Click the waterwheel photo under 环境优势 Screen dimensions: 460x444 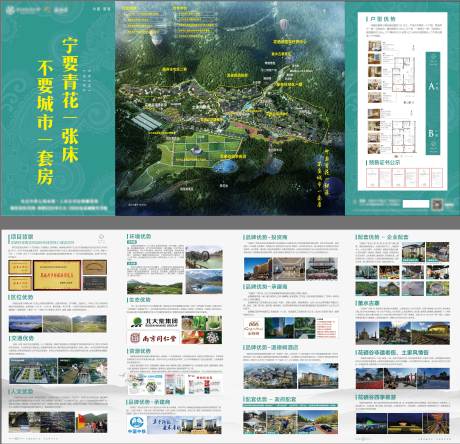(x=204, y=257)
